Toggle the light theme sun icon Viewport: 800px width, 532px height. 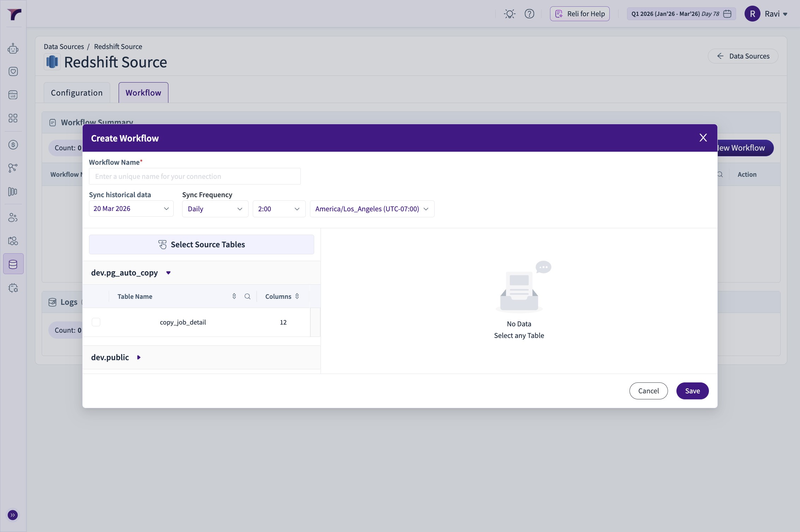click(509, 14)
